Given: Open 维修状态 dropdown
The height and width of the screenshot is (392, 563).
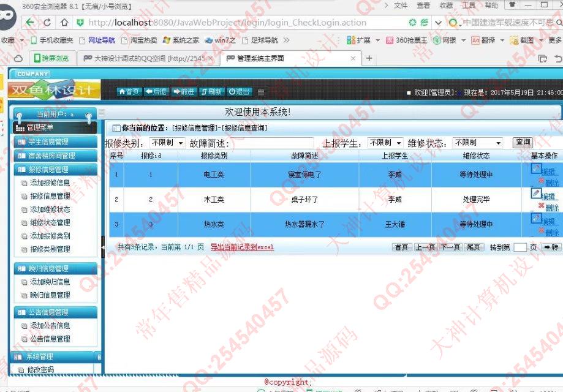Looking at the screenshot, I should pos(478,143).
